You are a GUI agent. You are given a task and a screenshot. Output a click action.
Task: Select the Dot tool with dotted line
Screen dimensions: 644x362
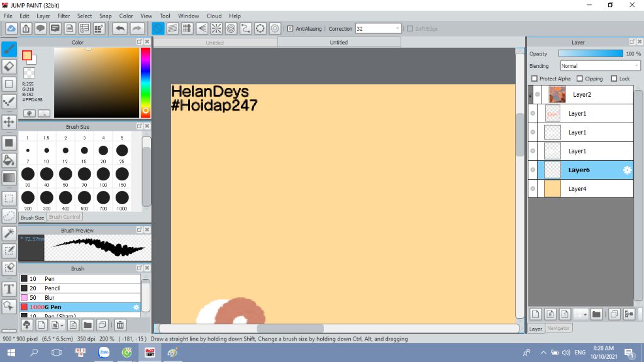tap(9, 101)
